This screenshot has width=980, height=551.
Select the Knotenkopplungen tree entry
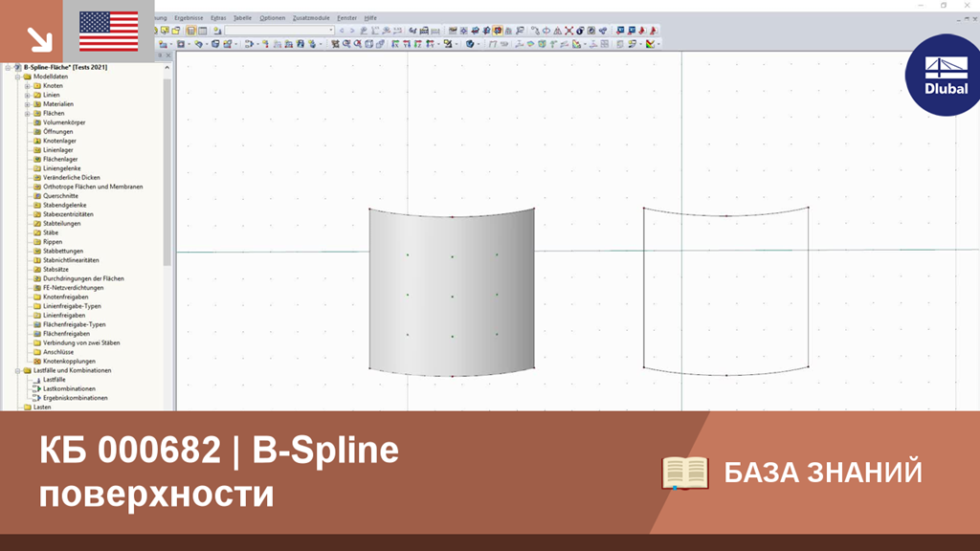69,361
